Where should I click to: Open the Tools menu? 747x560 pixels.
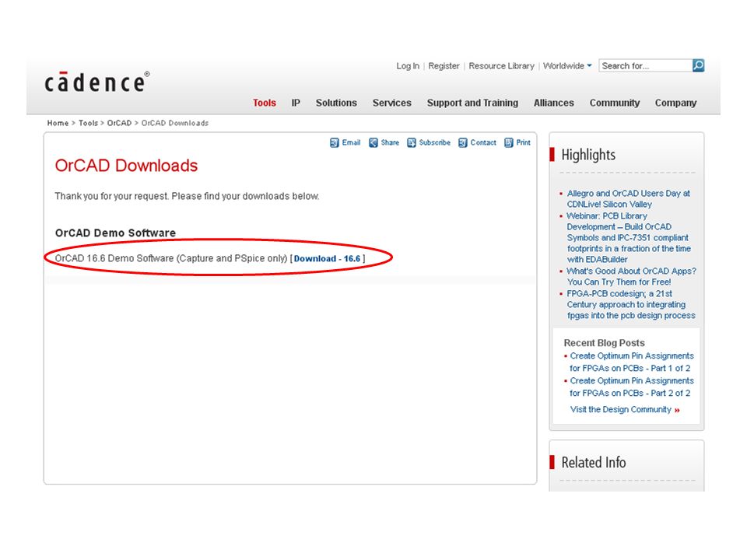click(x=265, y=103)
